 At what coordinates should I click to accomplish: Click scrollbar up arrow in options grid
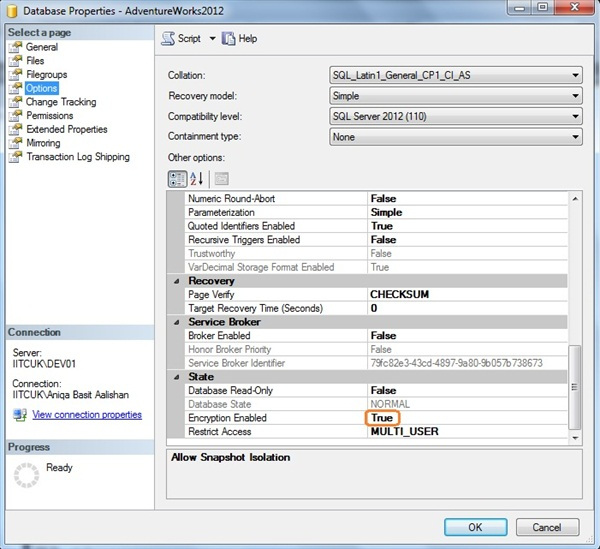tap(575, 199)
